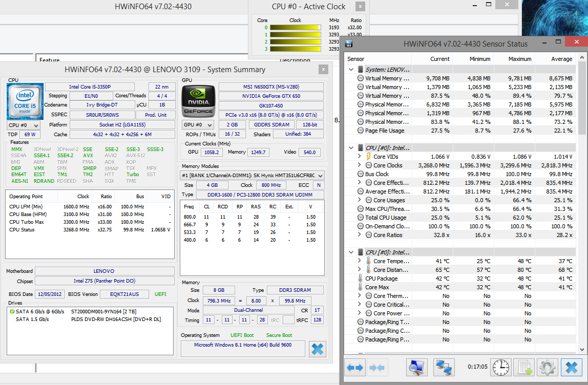Select the On-Demand Clo... sensor row
The width and height of the screenshot is (588, 385).
point(460,226)
